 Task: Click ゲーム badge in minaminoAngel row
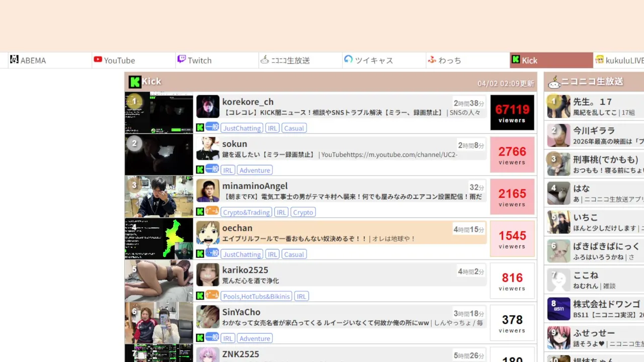(212, 211)
